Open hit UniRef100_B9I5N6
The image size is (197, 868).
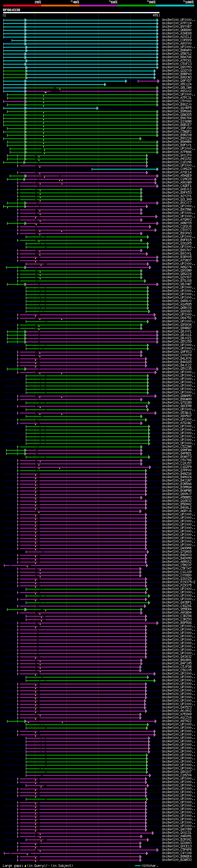(177, 209)
